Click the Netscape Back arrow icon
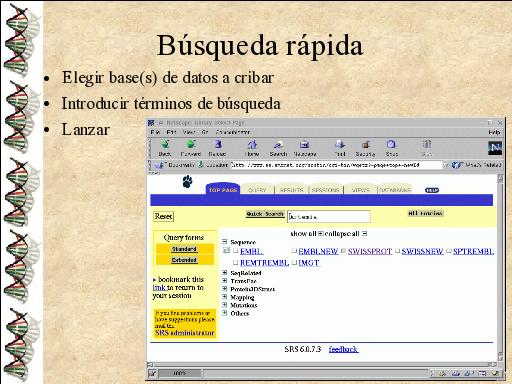Viewport: 512px width, 384px height. (165, 144)
